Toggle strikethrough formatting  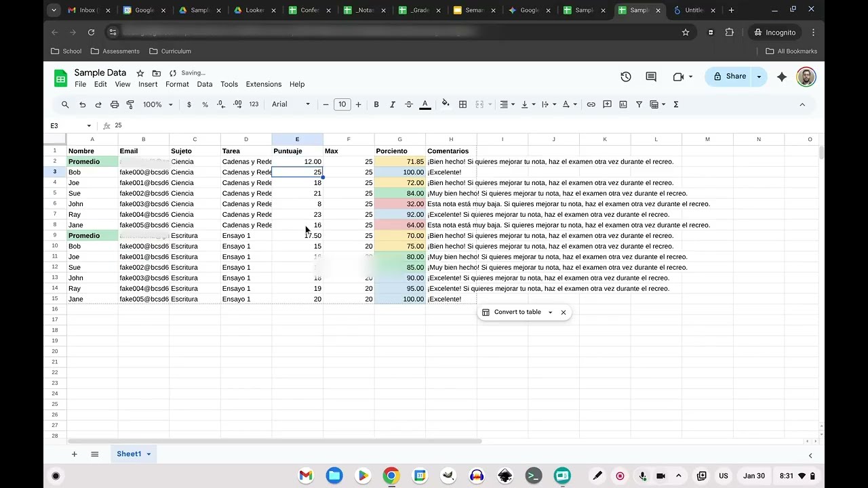(x=409, y=104)
